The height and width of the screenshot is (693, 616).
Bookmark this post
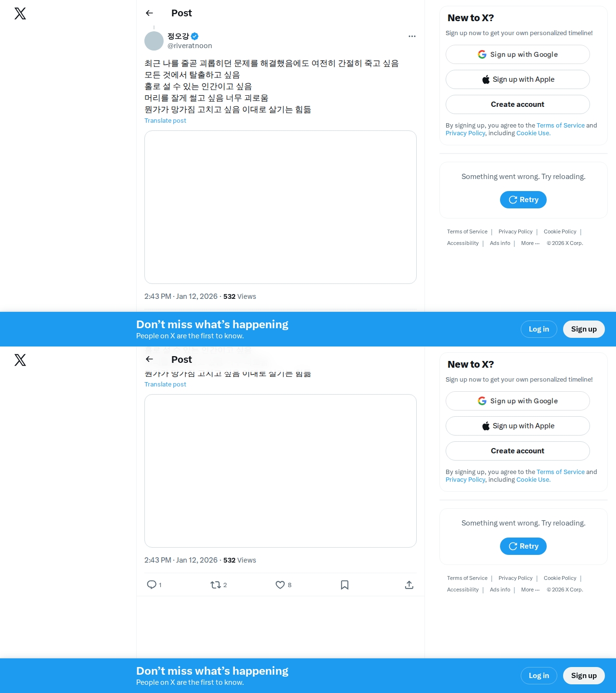click(345, 585)
